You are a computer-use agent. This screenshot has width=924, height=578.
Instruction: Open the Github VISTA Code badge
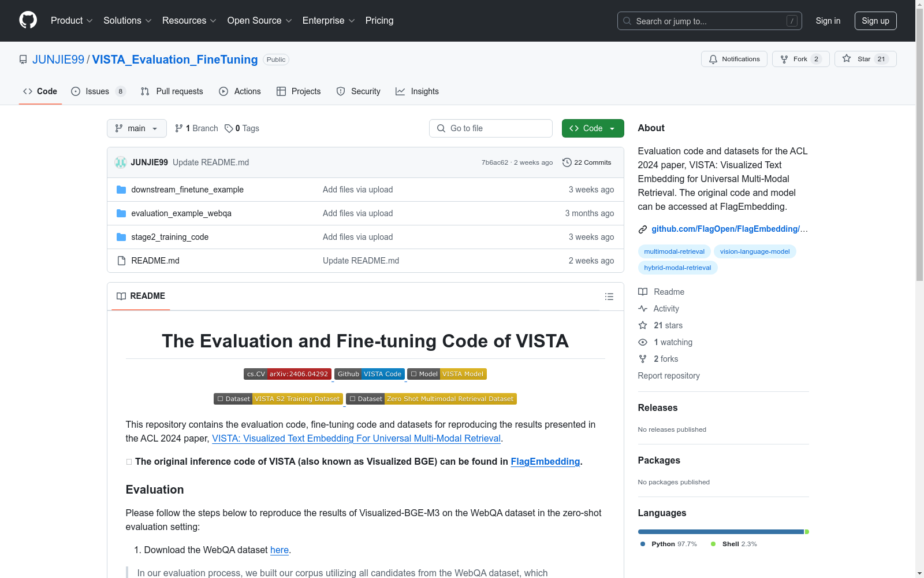coord(370,374)
